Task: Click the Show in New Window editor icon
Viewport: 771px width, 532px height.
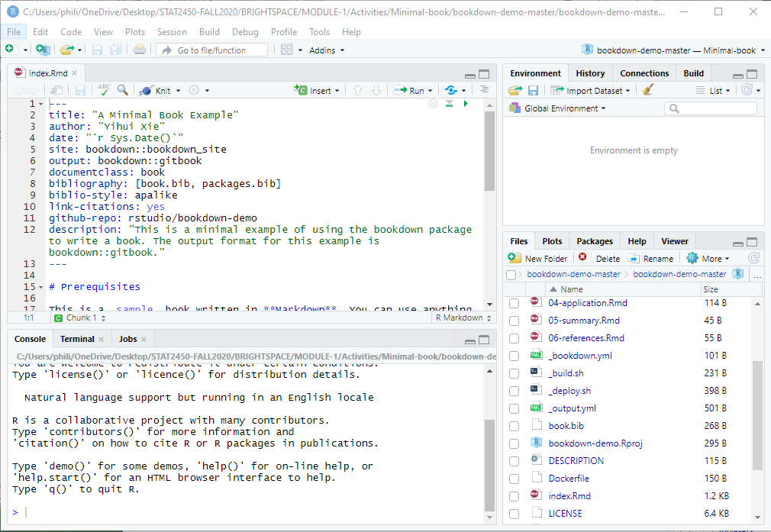Action: click(57, 90)
